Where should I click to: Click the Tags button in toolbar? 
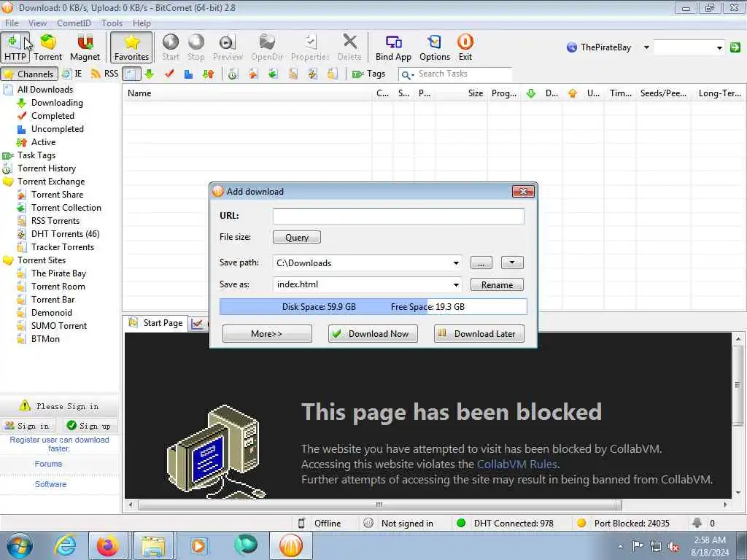[368, 74]
